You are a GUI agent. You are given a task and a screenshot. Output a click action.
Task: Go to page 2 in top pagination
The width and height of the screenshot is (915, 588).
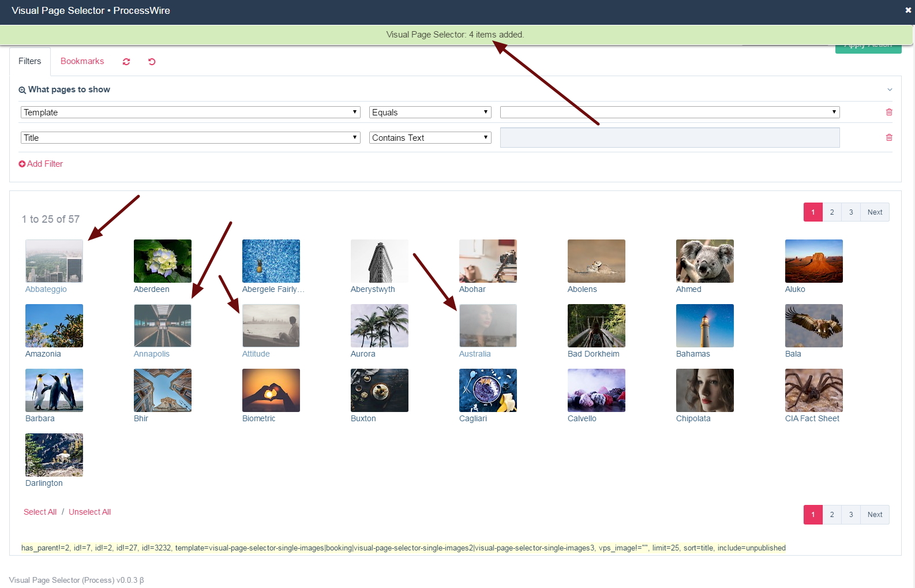click(832, 212)
